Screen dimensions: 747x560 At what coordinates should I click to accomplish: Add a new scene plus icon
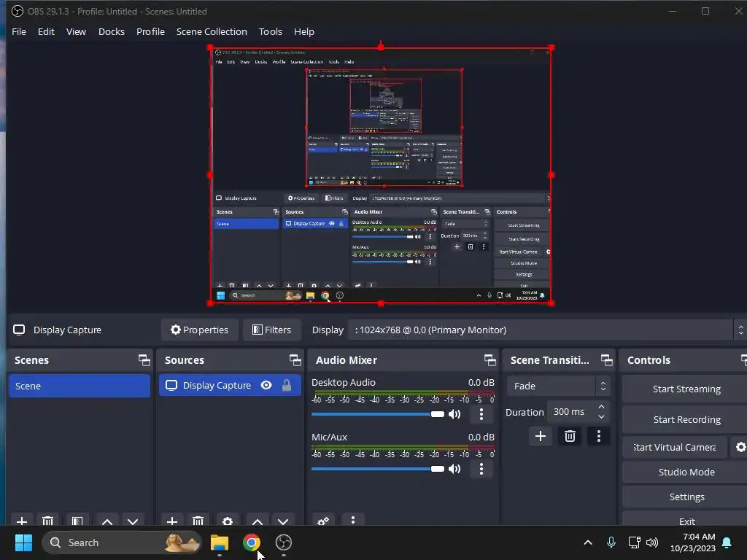22,521
